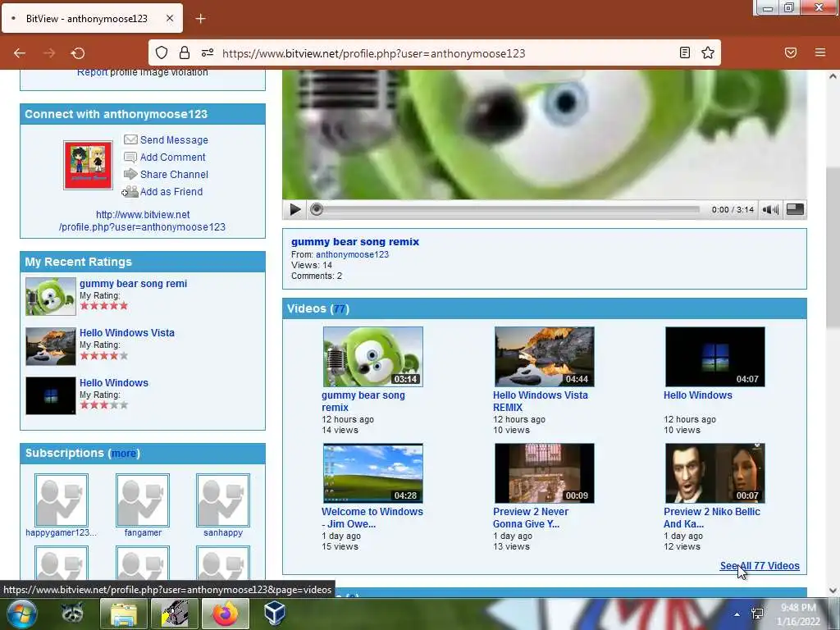
Task: Click the Add Comment link
Action: (x=172, y=157)
